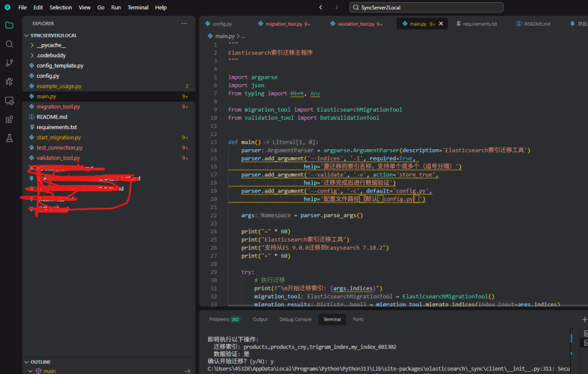This screenshot has width=588, height=374.
Task: Switch to the validation_tool.py editor tab
Action: click(356, 23)
